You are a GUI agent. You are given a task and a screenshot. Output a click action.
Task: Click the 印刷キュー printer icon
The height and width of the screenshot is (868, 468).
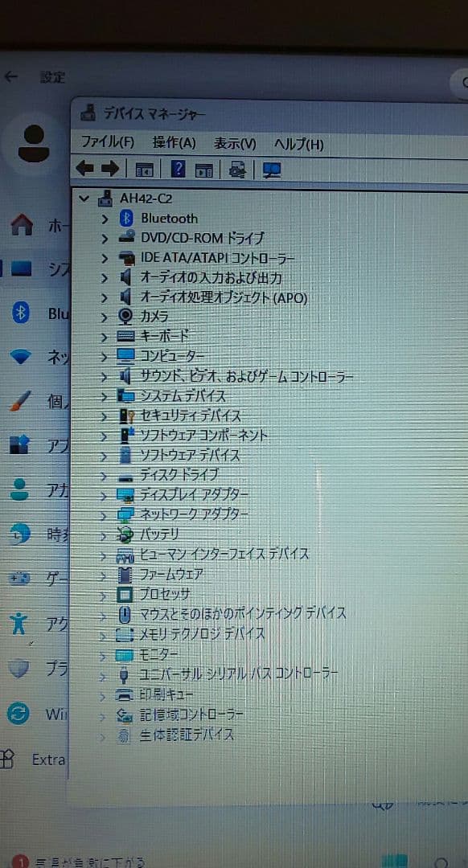125,694
